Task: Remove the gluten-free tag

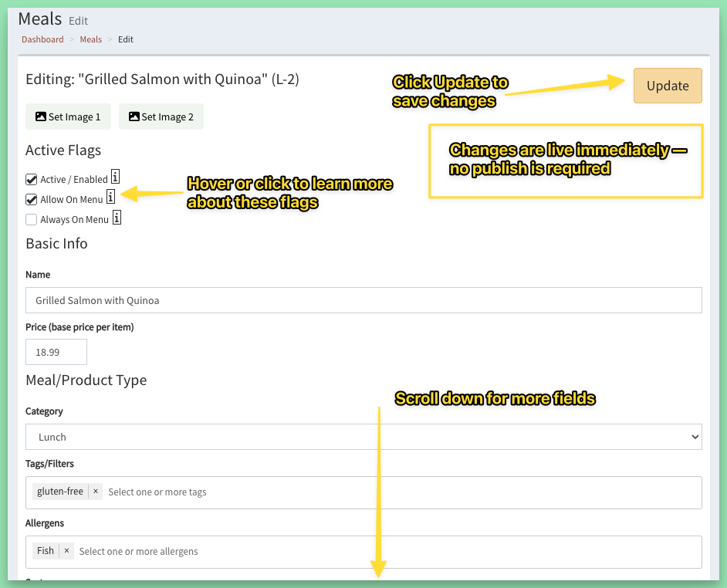Action: point(96,491)
